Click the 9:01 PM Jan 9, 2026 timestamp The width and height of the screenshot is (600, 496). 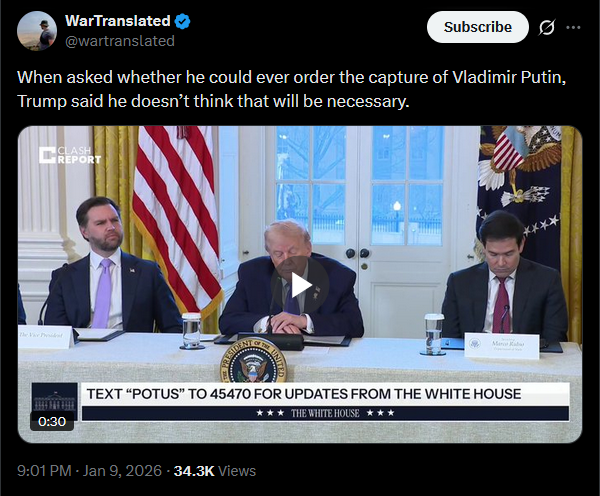[89, 471]
